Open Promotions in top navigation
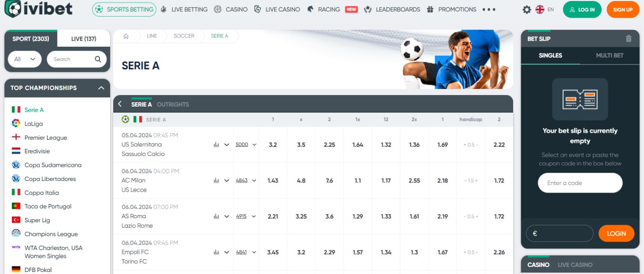 point(451,10)
